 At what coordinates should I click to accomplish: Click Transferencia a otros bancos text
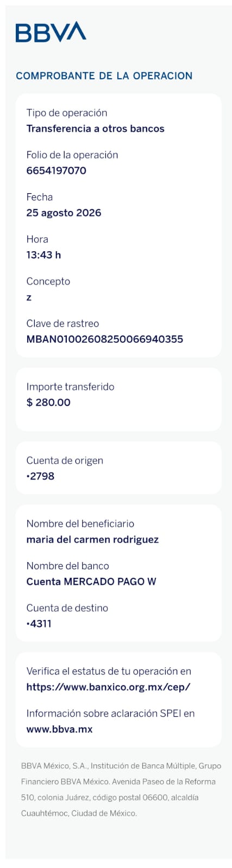95,129
